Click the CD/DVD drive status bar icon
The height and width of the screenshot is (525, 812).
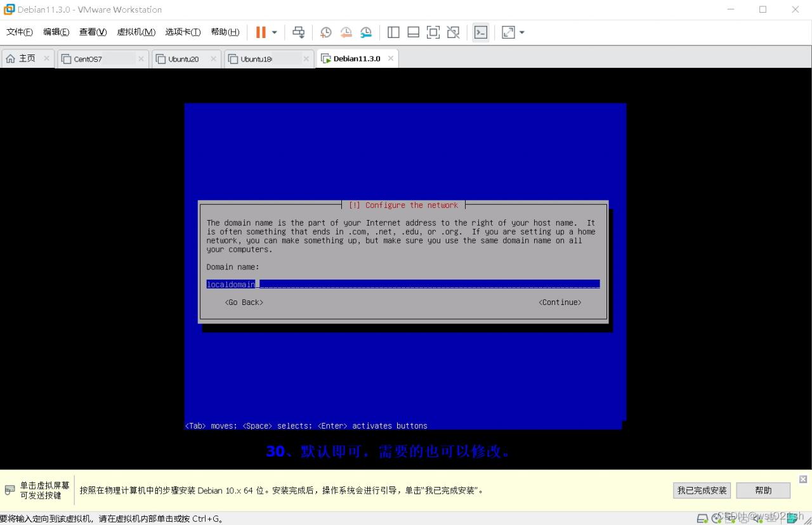point(717,518)
